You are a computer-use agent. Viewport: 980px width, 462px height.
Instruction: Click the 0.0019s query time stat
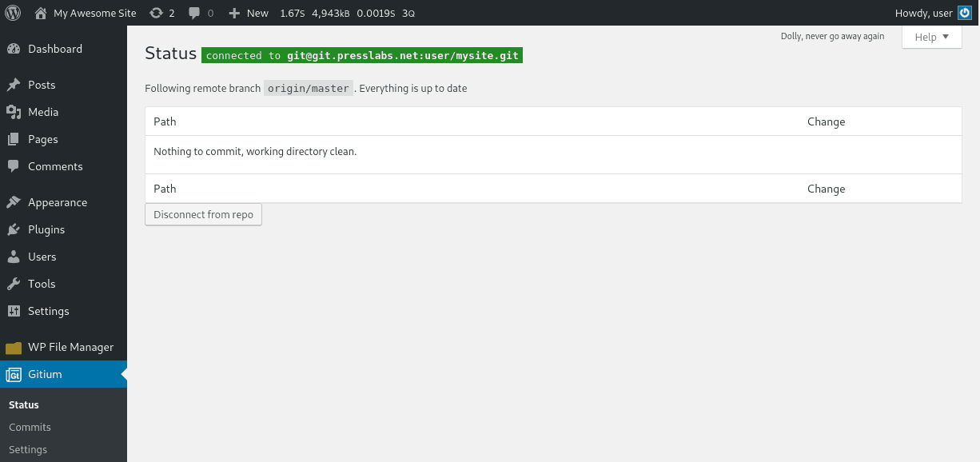(x=376, y=13)
